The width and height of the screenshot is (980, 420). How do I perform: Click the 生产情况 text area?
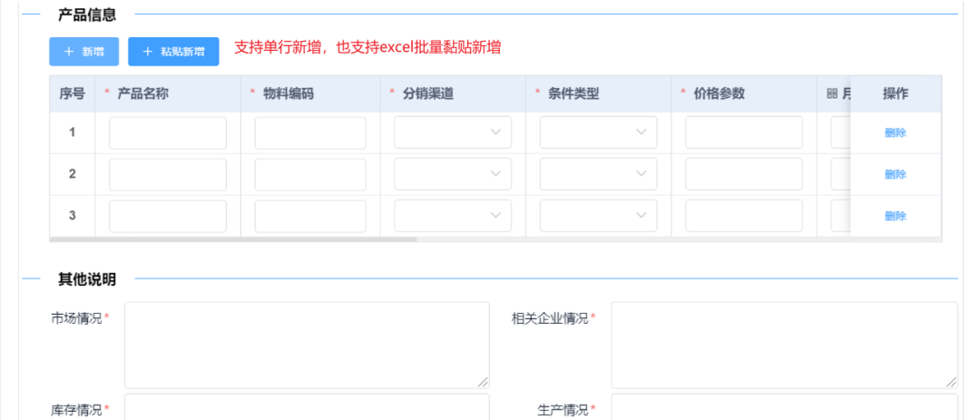783,406
